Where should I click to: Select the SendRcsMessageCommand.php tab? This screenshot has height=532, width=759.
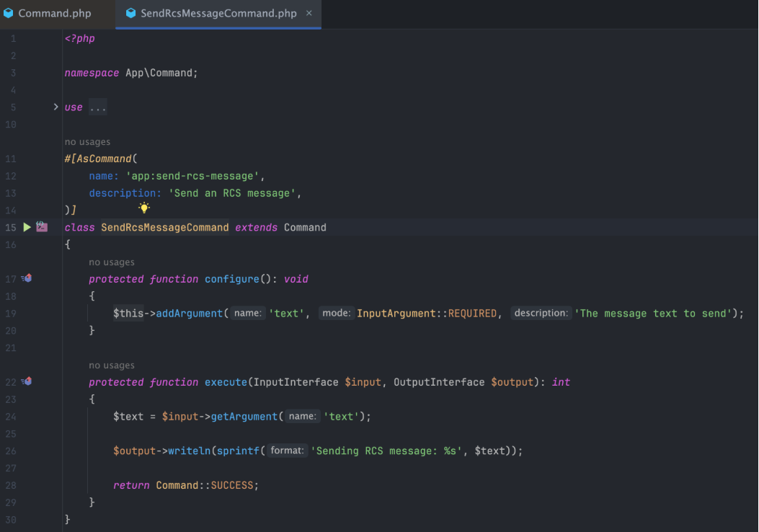[218, 14]
